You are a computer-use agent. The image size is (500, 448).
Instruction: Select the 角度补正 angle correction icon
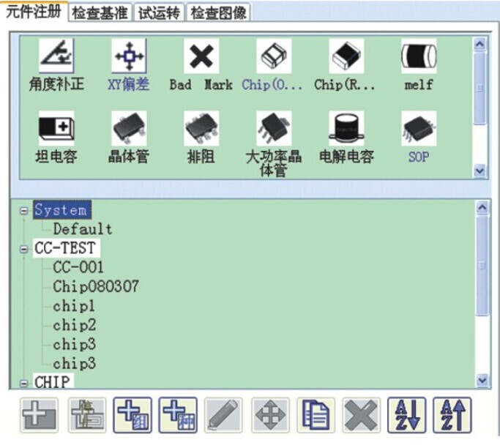click(x=56, y=57)
